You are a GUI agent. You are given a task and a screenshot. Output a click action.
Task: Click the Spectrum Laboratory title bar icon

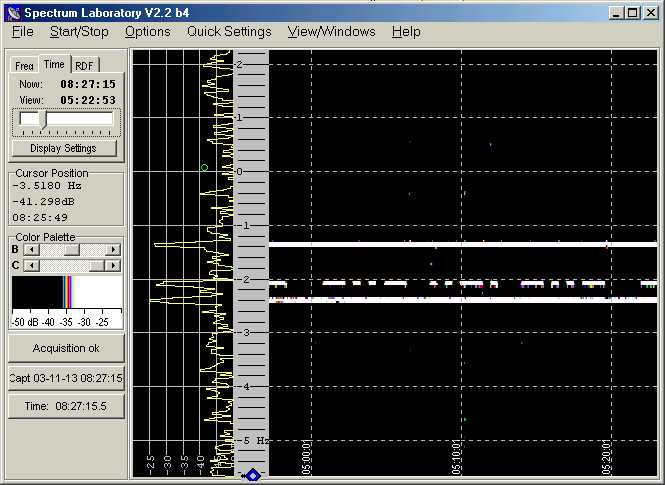14,13
